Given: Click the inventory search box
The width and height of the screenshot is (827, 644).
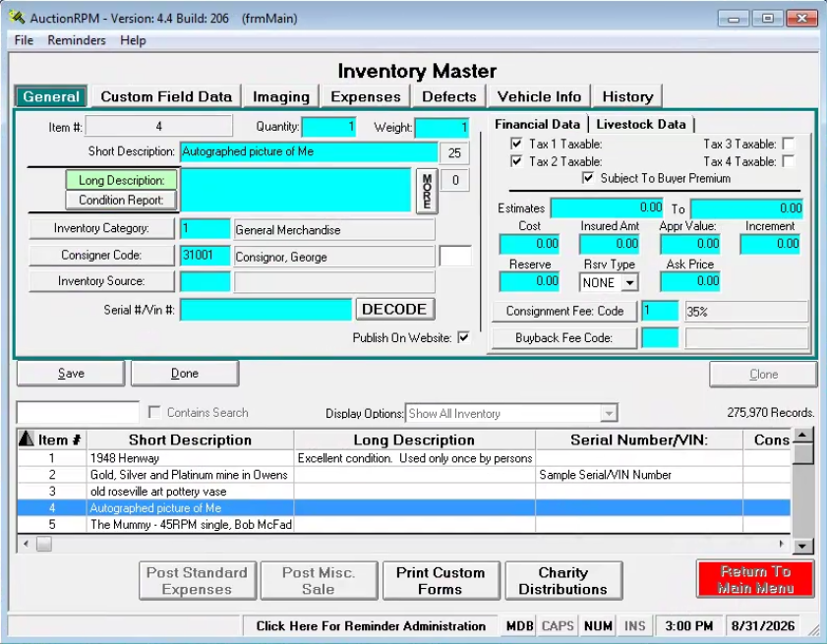Looking at the screenshot, I should (78, 412).
